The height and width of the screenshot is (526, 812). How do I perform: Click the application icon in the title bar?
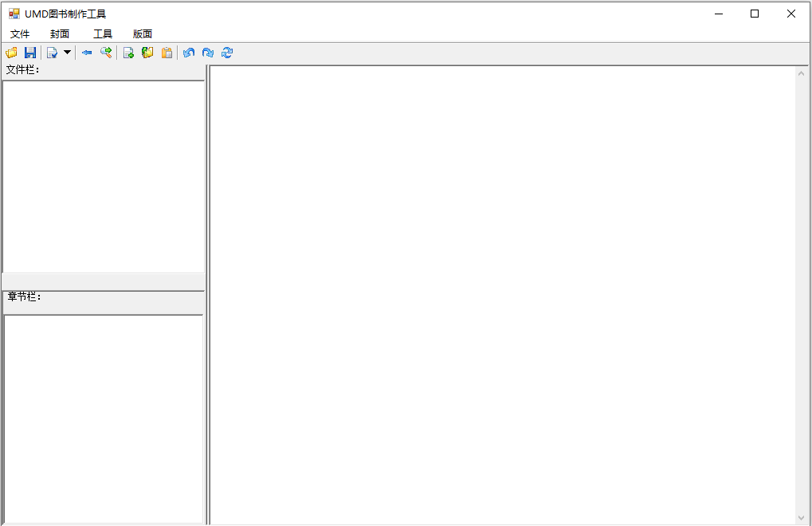click(x=14, y=14)
